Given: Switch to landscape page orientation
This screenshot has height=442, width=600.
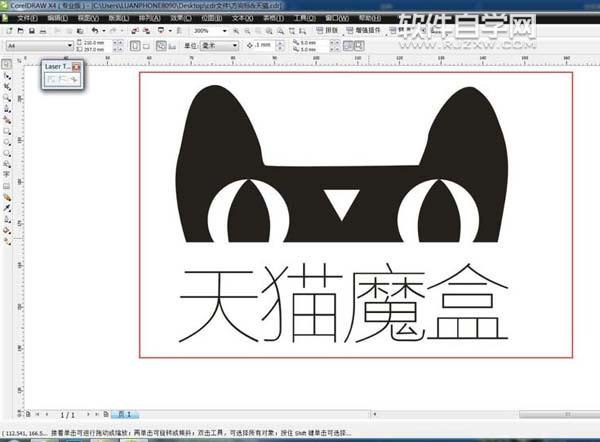Looking at the screenshot, I should 145,45.
